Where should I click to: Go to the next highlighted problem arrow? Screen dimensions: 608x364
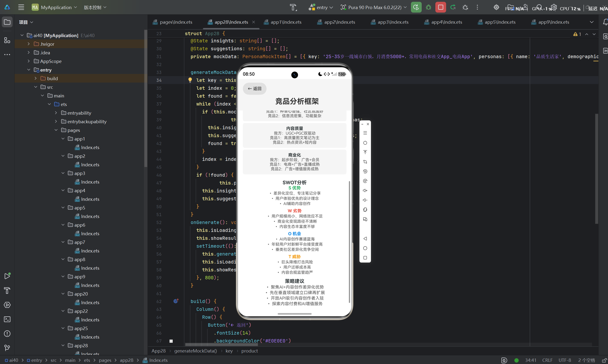(594, 34)
